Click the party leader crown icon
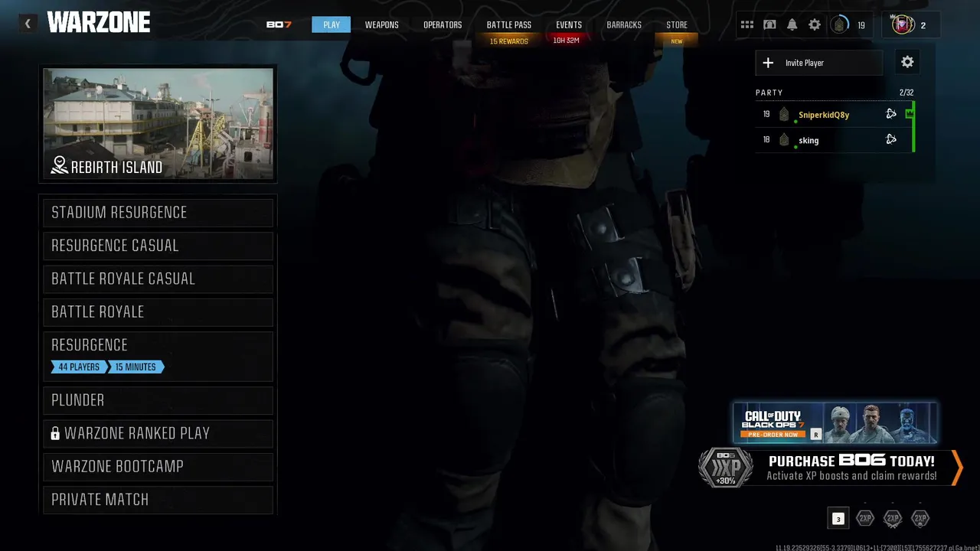This screenshot has width=980, height=551. tap(909, 114)
